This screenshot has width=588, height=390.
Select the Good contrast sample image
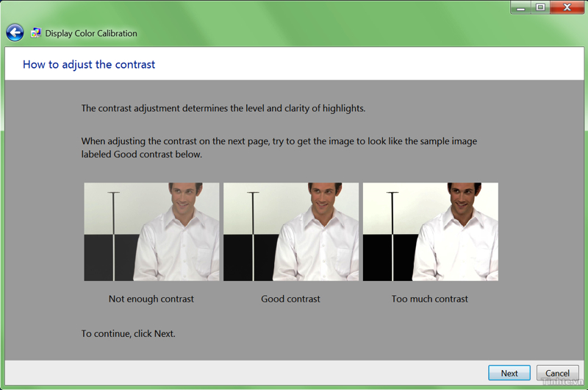coord(291,232)
